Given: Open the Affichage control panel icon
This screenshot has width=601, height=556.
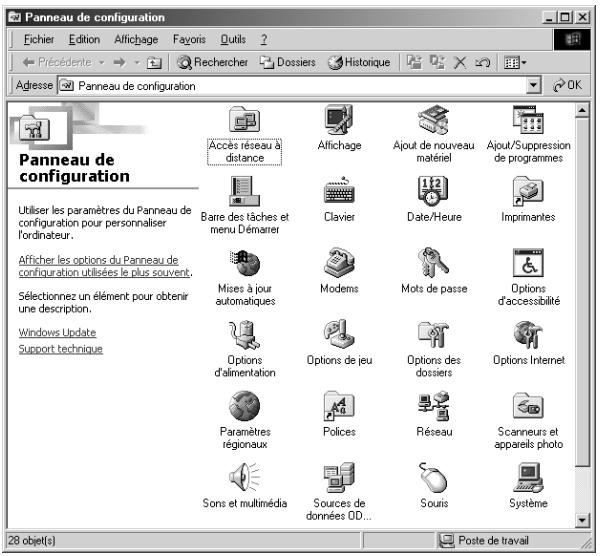Looking at the screenshot, I should tap(339, 120).
